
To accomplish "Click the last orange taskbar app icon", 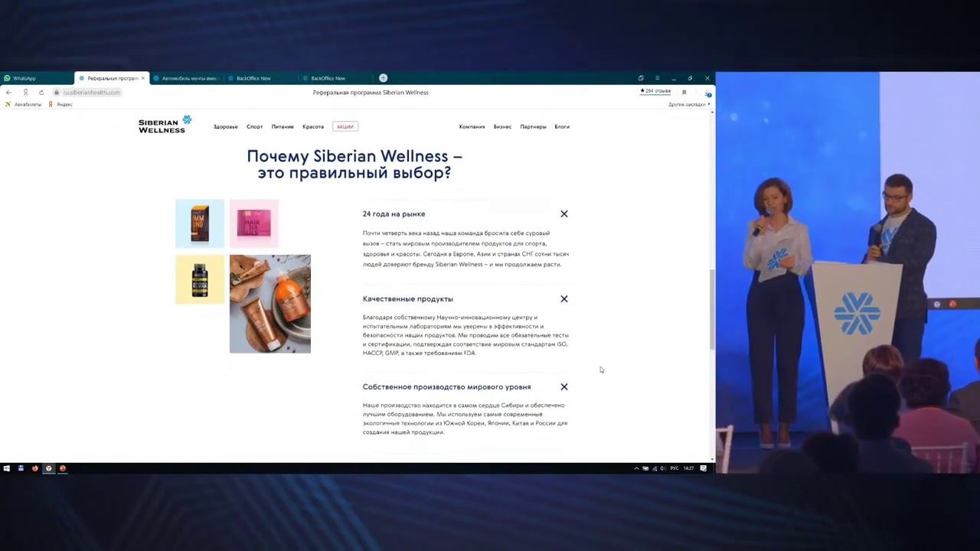I will 63,468.
